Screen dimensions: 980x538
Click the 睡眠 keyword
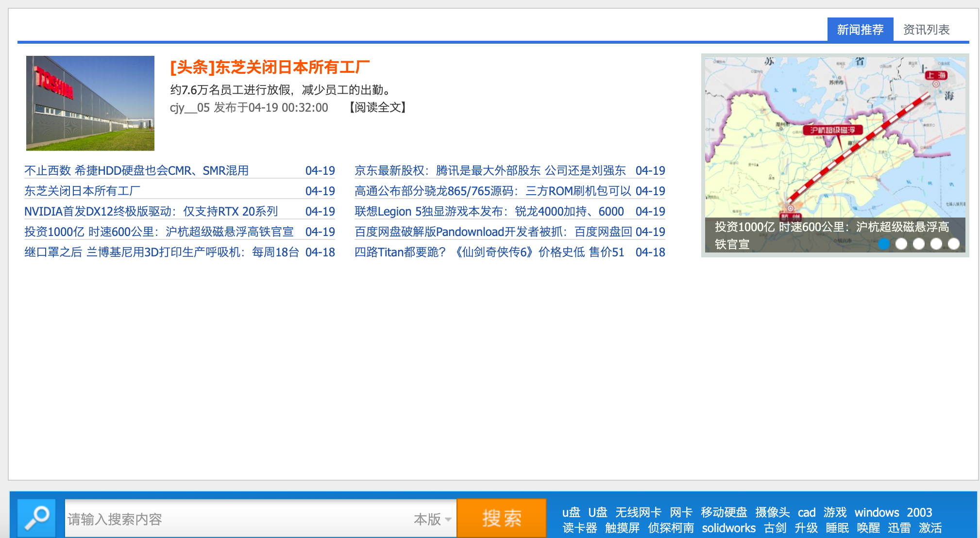[837, 528]
